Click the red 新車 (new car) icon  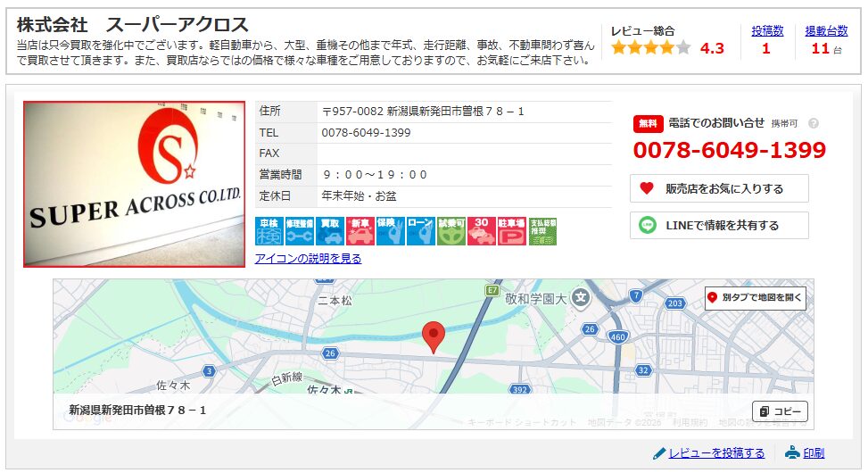[360, 231]
